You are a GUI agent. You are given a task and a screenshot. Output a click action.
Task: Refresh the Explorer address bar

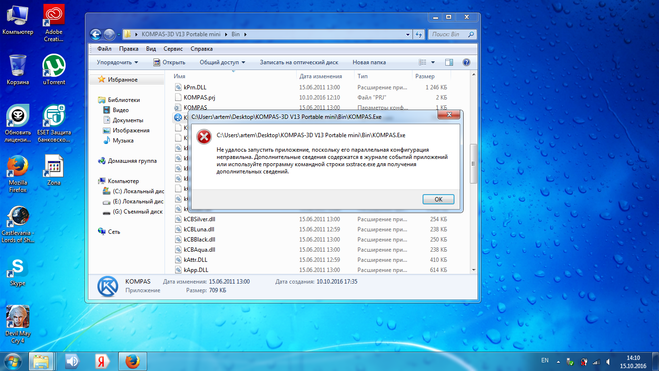(x=419, y=34)
